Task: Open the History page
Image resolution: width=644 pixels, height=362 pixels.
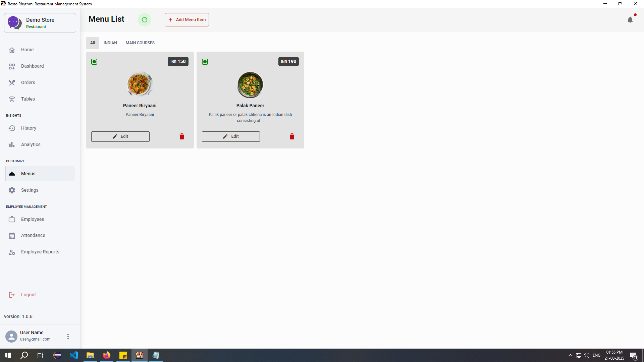Action: click(x=29, y=128)
